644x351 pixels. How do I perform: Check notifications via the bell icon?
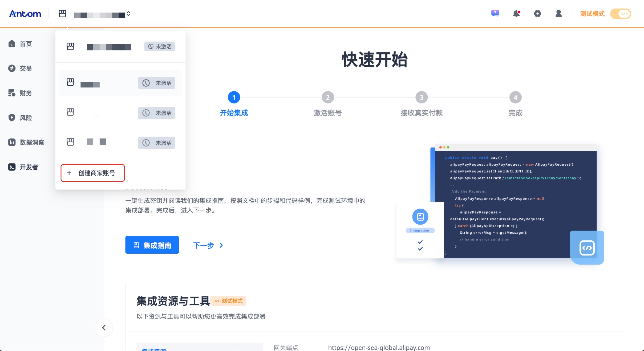click(x=516, y=13)
